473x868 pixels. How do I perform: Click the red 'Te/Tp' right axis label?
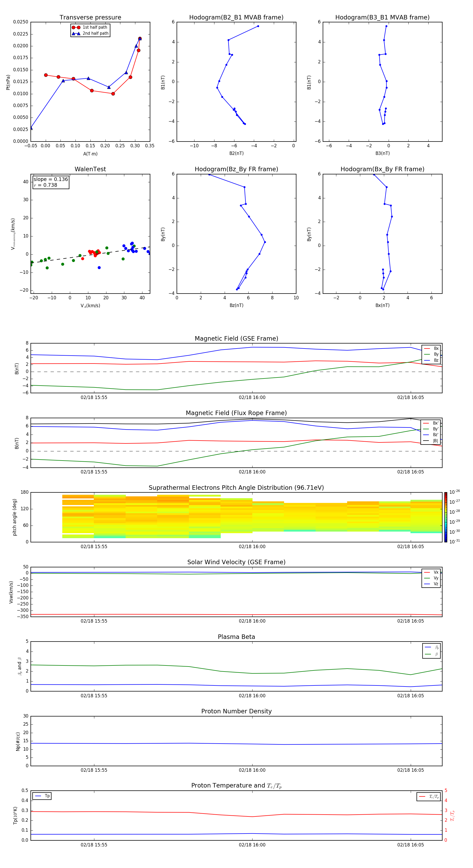click(453, 815)
